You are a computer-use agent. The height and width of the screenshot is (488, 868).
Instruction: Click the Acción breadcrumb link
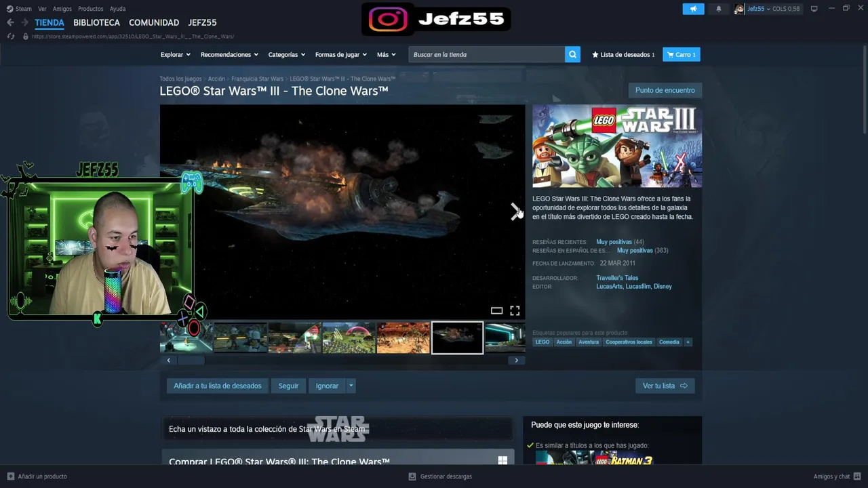point(216,79)
